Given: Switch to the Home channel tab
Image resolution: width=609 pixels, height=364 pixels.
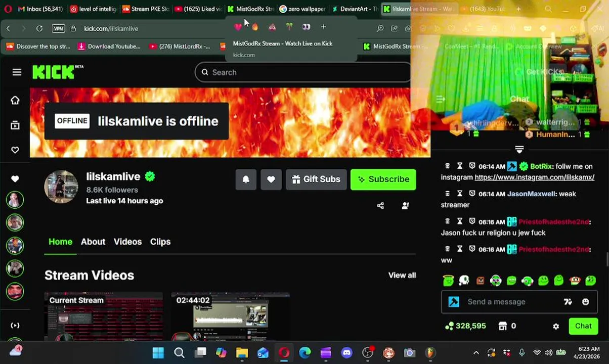Looking at the screenshot, I should point(60,242).
